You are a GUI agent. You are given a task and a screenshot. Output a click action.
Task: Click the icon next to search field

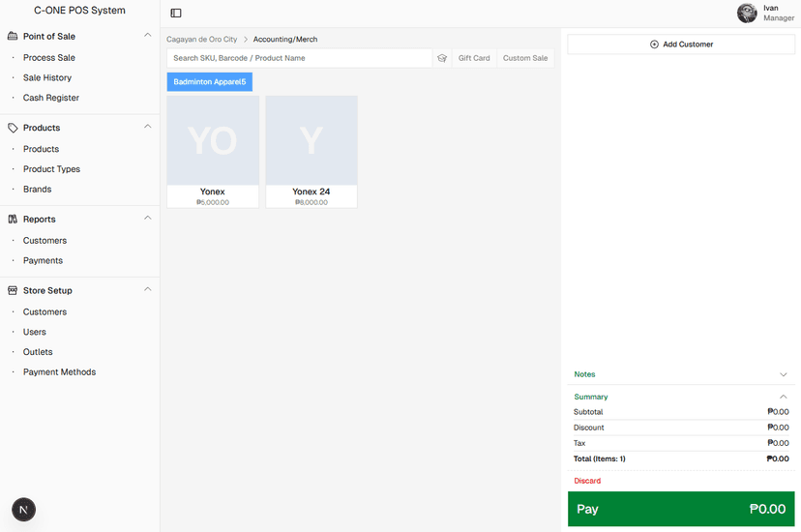click(442, 58)
